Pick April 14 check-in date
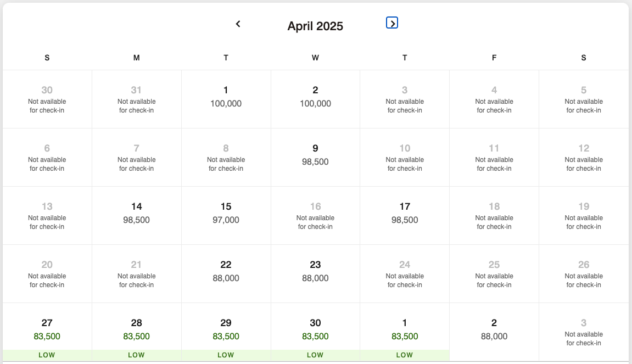Viewport: 632px width, 364px height. pos(137,216)
